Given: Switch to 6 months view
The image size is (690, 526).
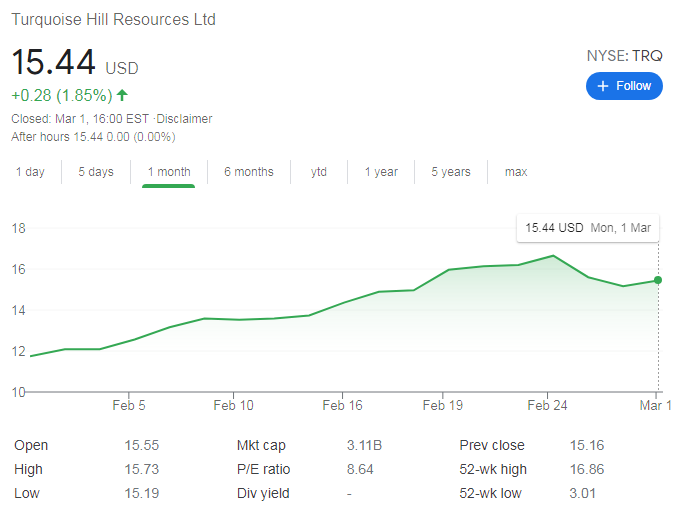Looking at the screenshot, I should point(249,172).
